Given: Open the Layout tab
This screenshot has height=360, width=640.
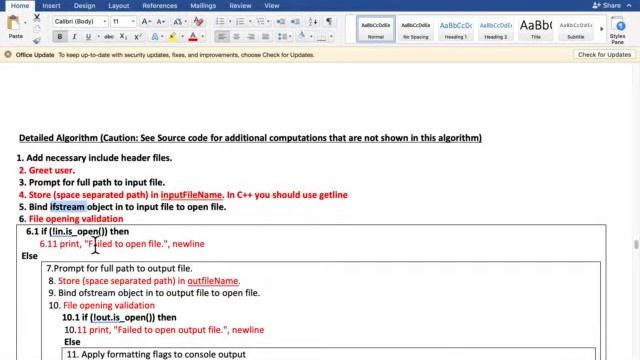Looking at the screenshot, I should (119, 6).
